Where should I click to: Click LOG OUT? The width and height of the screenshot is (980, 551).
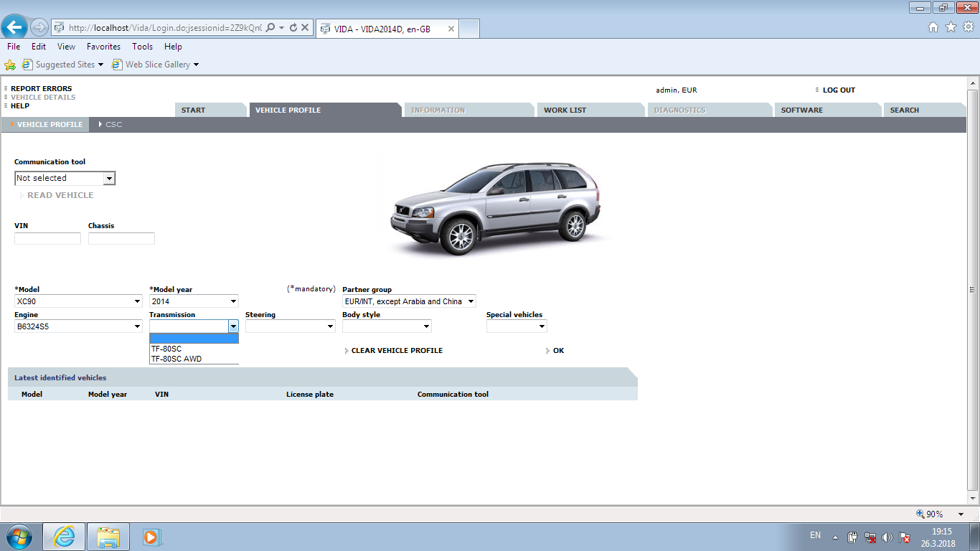click(839, 90)
